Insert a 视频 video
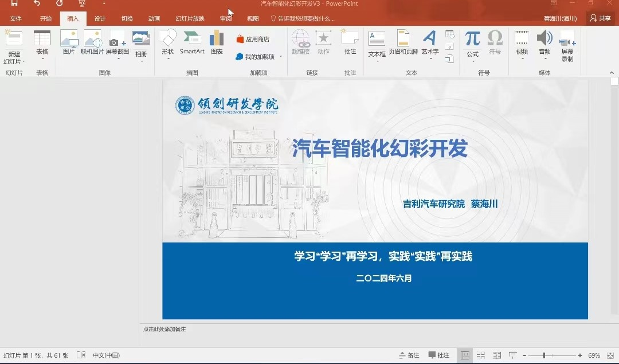 click(522, 44)
